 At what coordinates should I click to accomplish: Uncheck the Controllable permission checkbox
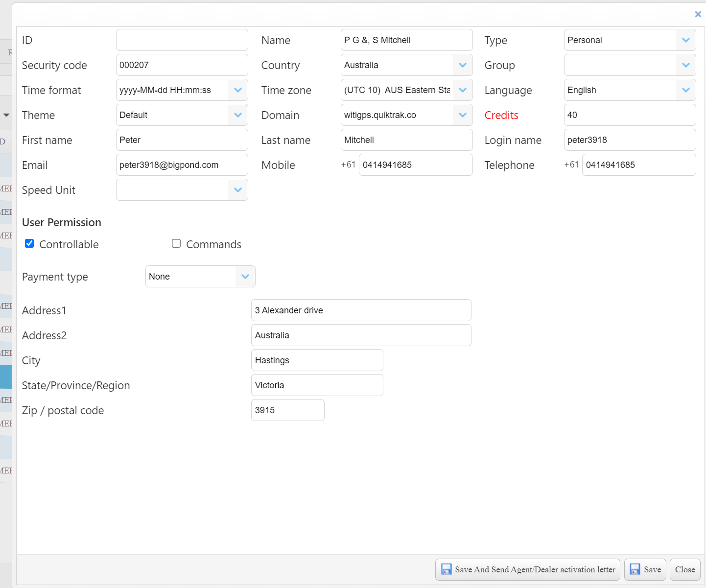(x=30, y=243)
